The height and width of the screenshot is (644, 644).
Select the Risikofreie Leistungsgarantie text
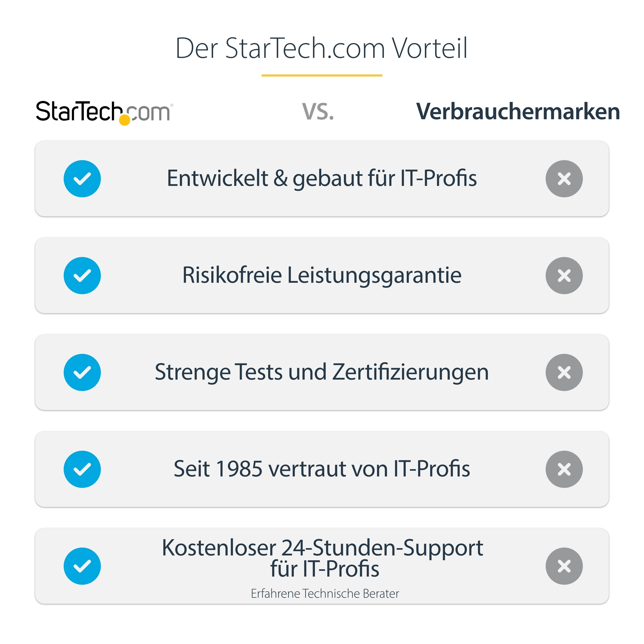pyautogui.click(x=322, y=275)
